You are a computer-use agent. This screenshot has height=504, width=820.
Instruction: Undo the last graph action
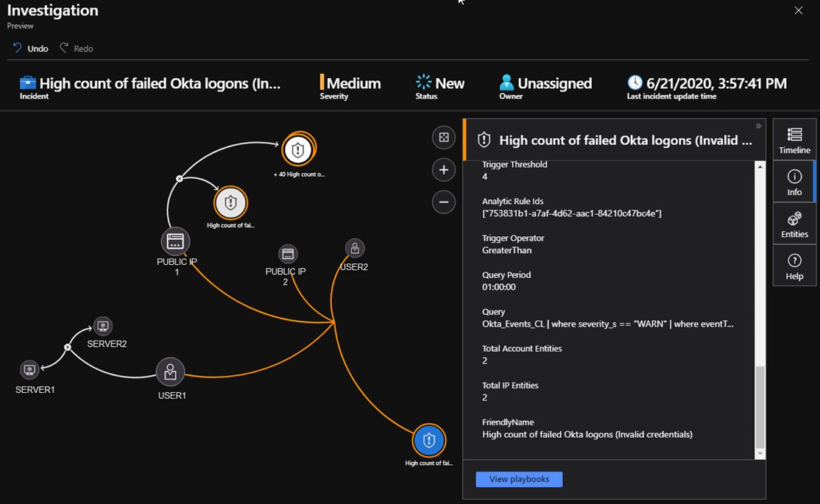30,49
